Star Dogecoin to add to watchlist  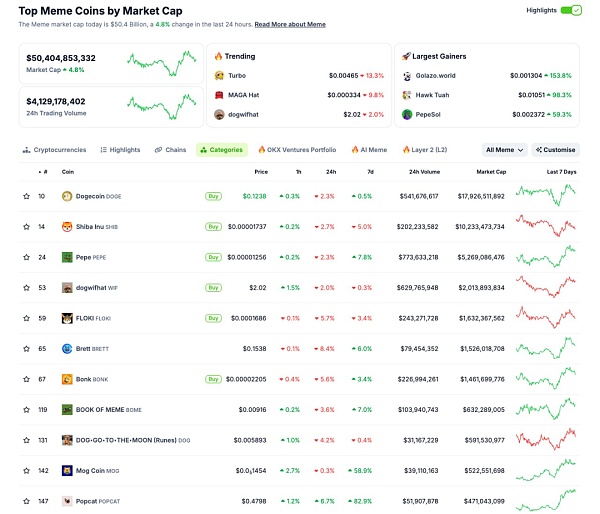(27, 196)
